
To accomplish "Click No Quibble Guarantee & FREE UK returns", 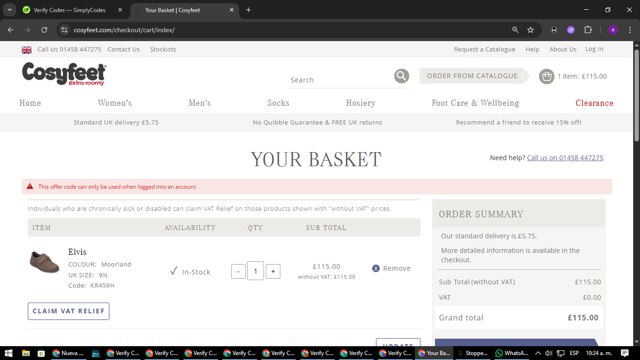I will [317, 122].
